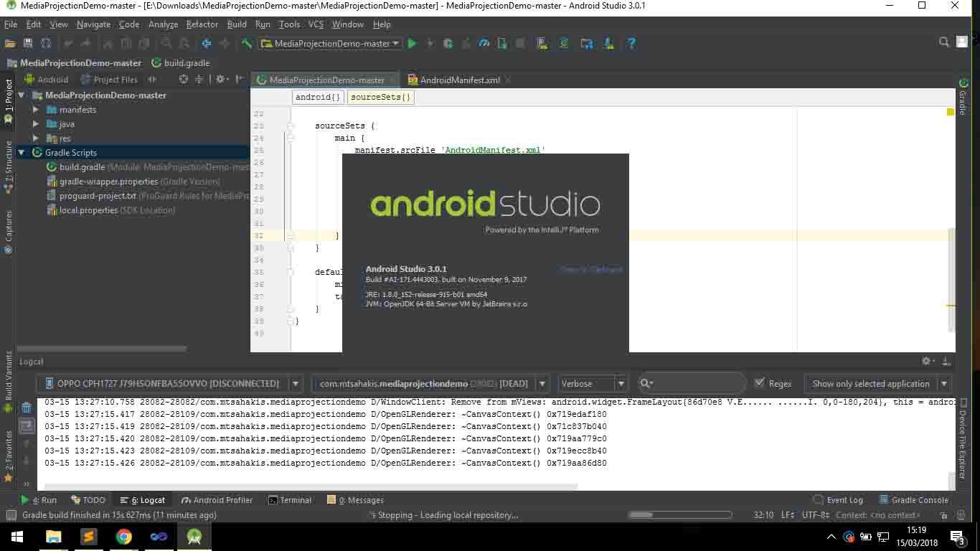Click the Make Project hammer icon
The width and height of the screenshot is (980, 551).
(247, 44)
